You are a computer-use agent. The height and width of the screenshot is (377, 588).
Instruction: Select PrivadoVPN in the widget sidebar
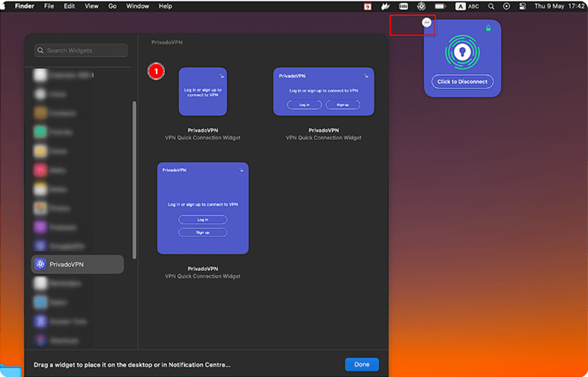pos(77,265)
